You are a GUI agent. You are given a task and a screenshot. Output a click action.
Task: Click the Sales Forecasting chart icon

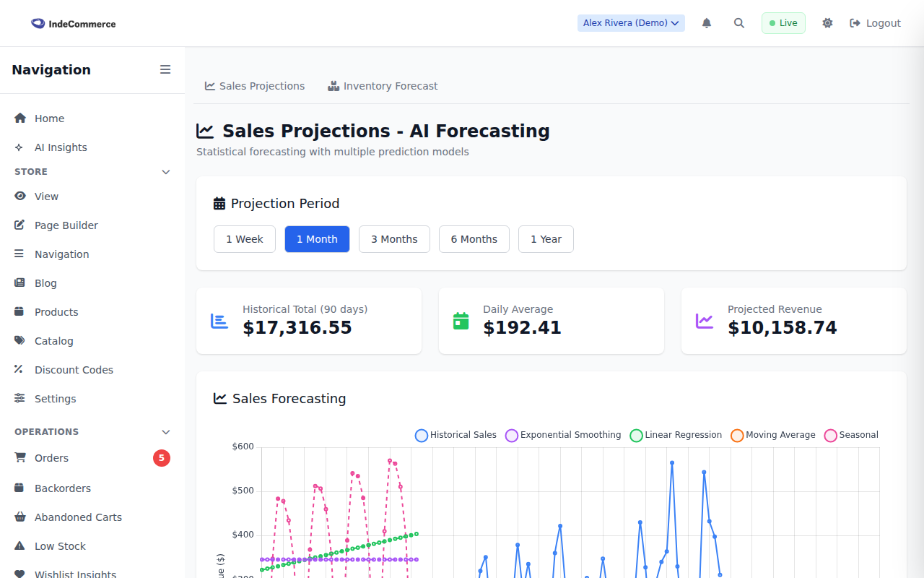(x=220, y=399)
